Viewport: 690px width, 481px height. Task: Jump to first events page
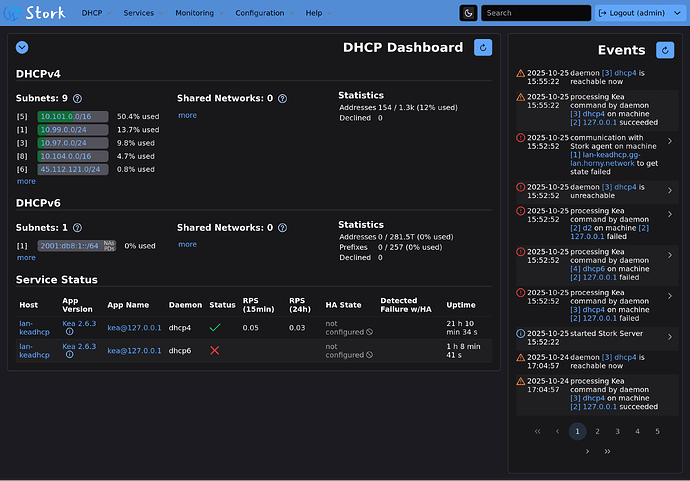click(x=537, y=431)
